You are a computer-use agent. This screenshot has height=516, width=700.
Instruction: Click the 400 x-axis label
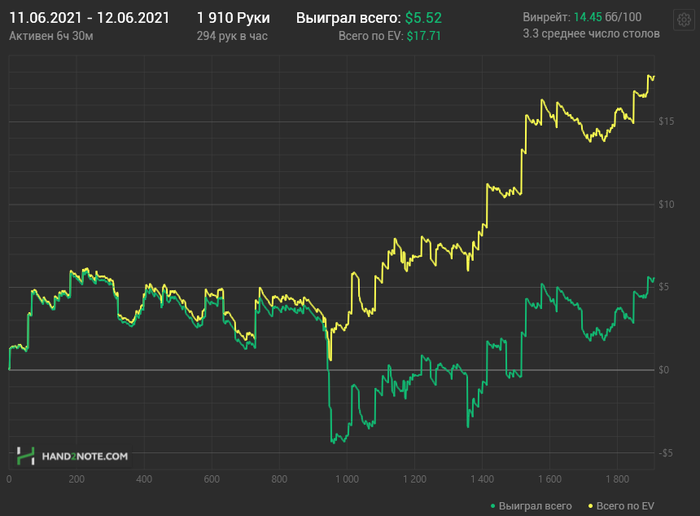point(144,479)
